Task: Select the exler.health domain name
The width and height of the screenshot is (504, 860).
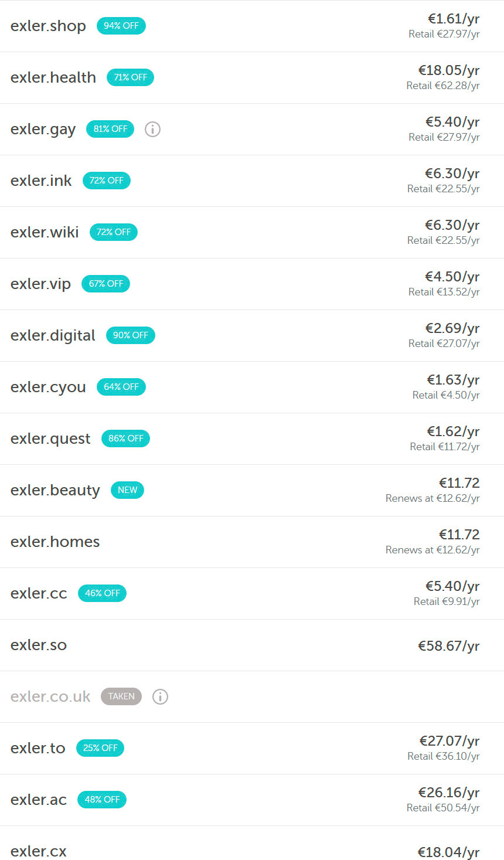Action: pyautogui.click(x=53, y=77)
